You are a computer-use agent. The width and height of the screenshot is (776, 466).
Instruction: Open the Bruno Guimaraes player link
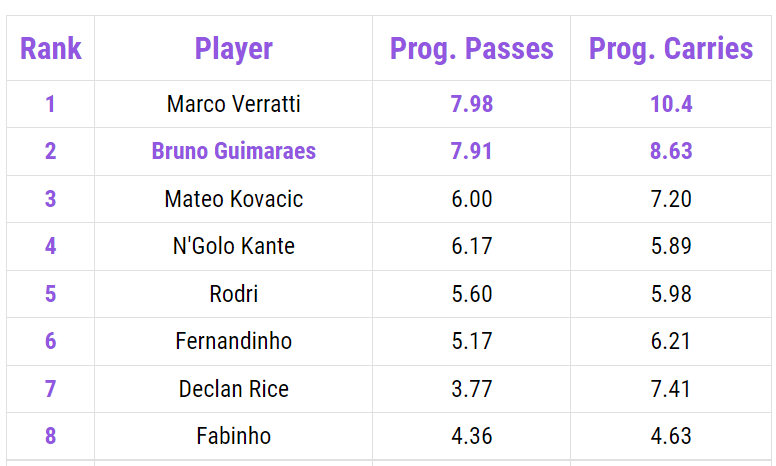(x=233, y=151)
